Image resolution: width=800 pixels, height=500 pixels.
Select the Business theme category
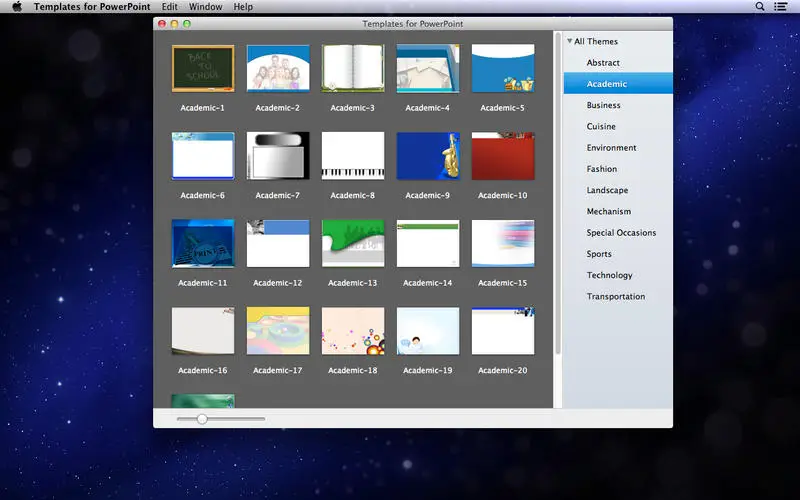pos(604,105)
